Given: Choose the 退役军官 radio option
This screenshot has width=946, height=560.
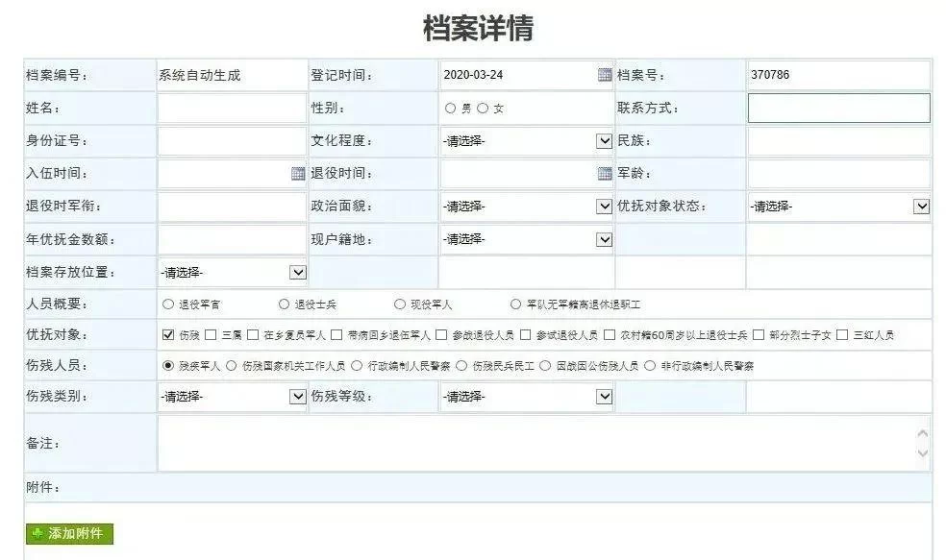Looking at the screenshot, I should pos(168,304).
